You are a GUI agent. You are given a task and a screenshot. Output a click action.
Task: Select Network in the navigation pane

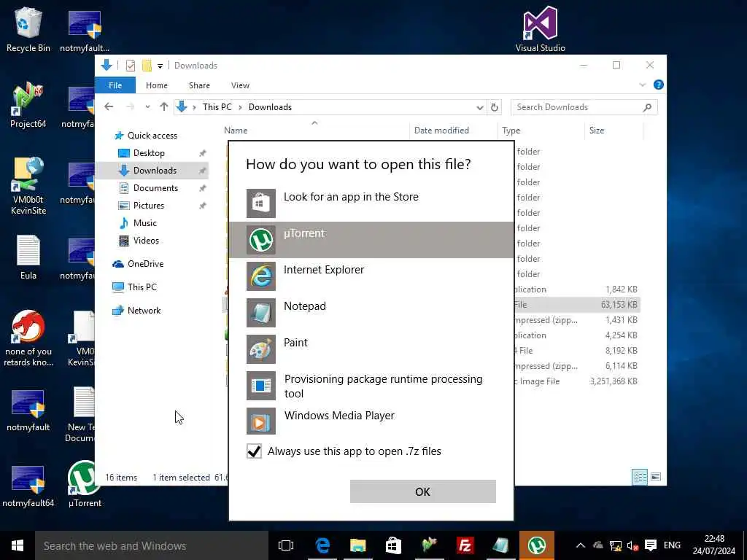[144, 311]
